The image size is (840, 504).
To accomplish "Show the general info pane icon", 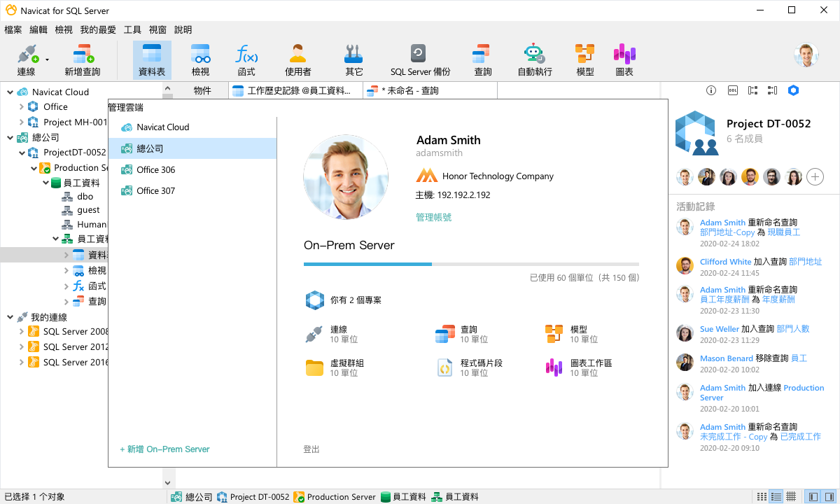I will pos(711,90).
